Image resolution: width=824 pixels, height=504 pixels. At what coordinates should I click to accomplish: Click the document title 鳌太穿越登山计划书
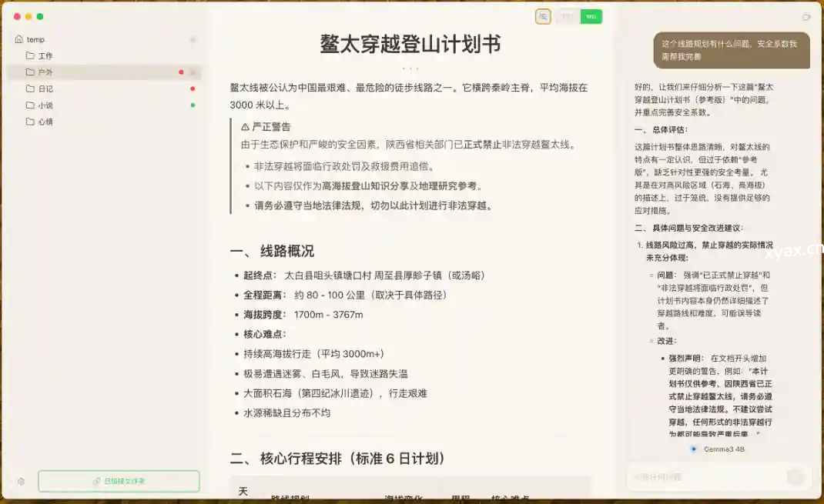[410, 45]
